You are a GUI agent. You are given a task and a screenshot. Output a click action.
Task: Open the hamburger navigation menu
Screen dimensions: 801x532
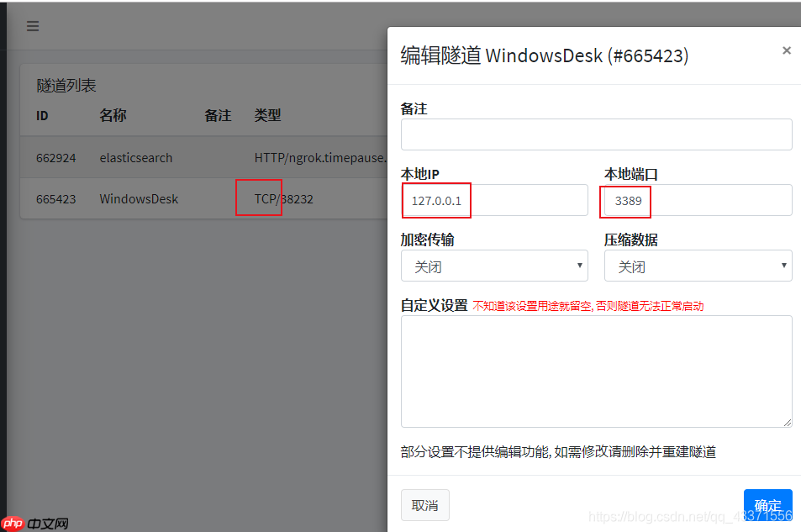(x=32, y=26)
